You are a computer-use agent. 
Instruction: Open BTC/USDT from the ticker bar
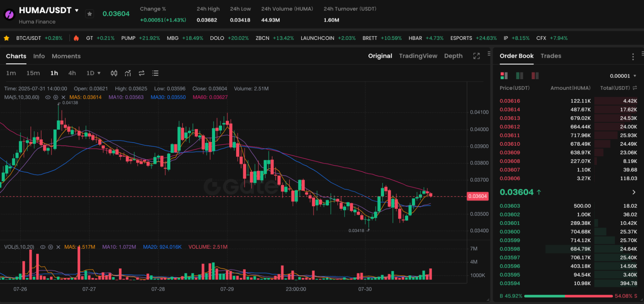[39, 38]
